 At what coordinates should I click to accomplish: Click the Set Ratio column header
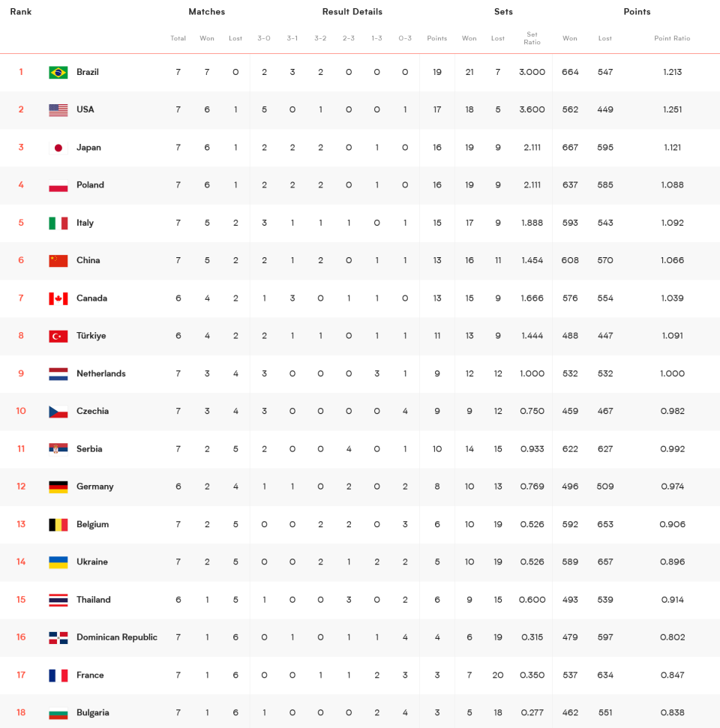532,38
